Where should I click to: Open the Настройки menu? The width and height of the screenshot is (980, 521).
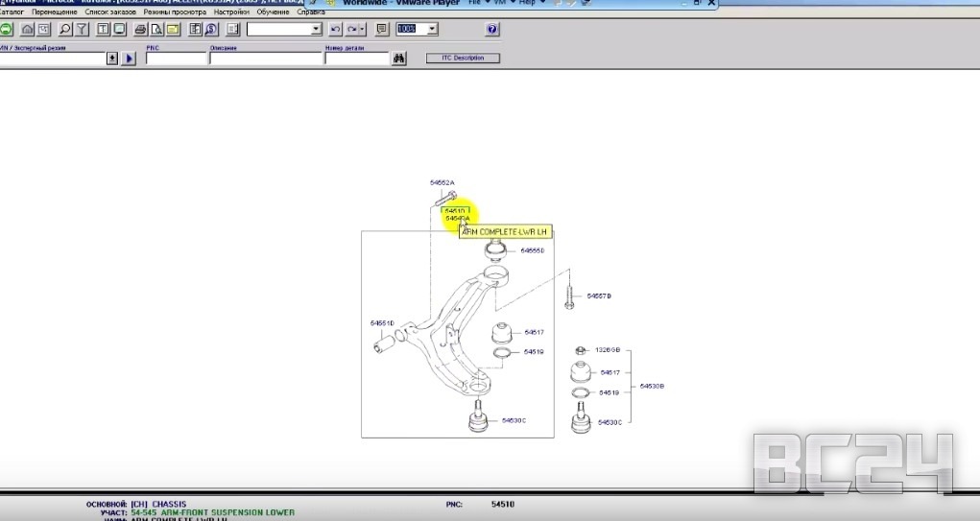(x=231, y=12)
